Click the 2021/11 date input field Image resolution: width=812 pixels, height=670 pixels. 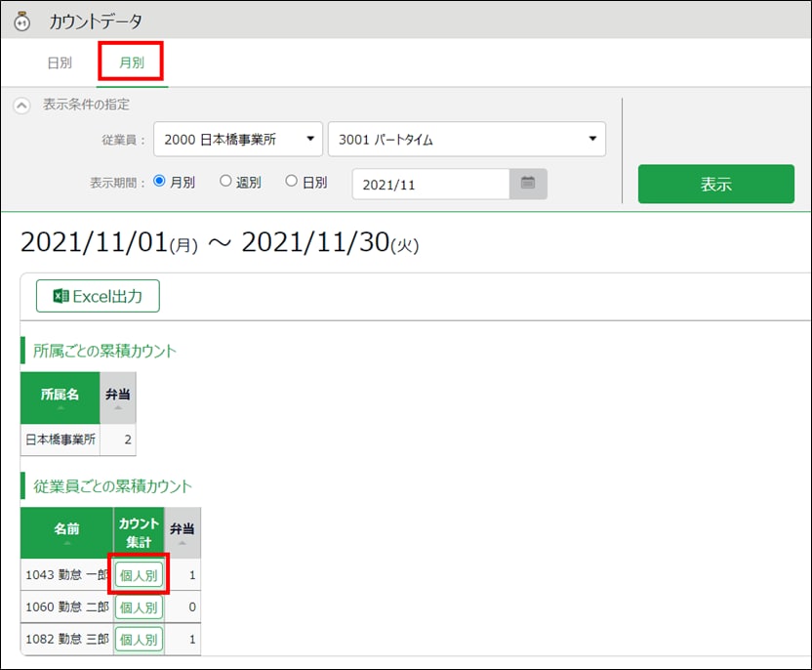tap(430, 184)
